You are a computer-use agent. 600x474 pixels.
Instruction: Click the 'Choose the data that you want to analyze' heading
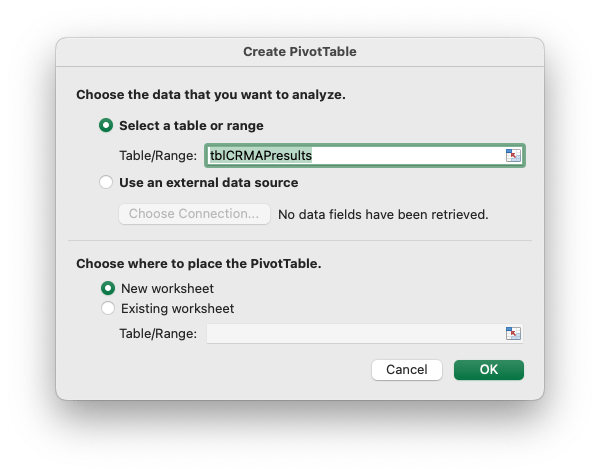211,95
